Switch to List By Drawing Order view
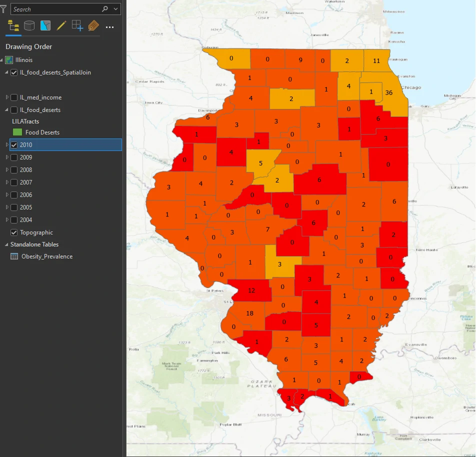Screen dimensions: 476x457 click(x=13, y=26)
